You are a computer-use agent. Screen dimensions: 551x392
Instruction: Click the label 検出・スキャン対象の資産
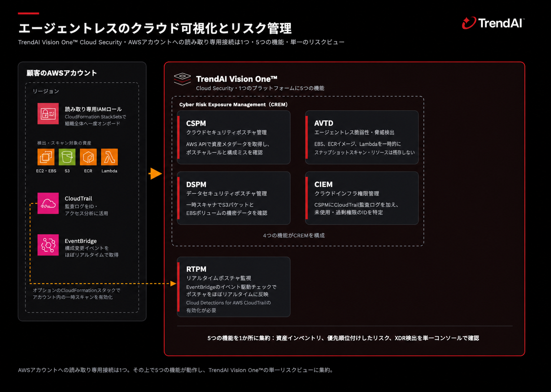[64, 143]
